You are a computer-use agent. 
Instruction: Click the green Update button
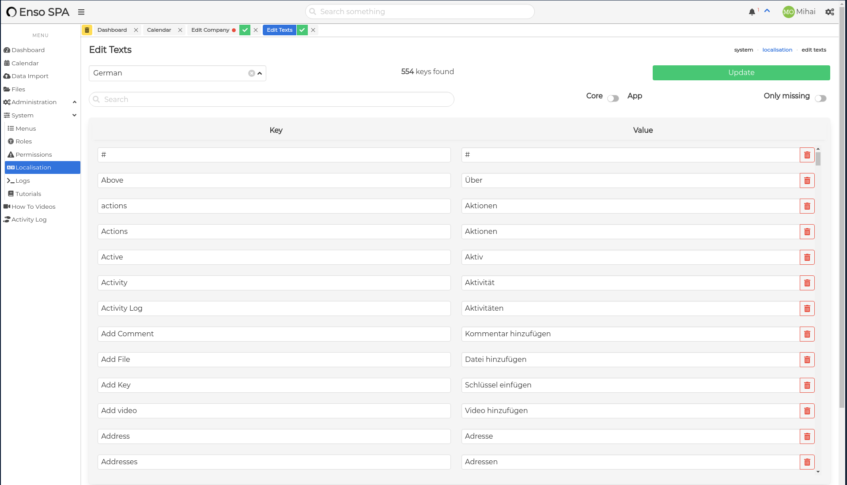click(741, 73)
